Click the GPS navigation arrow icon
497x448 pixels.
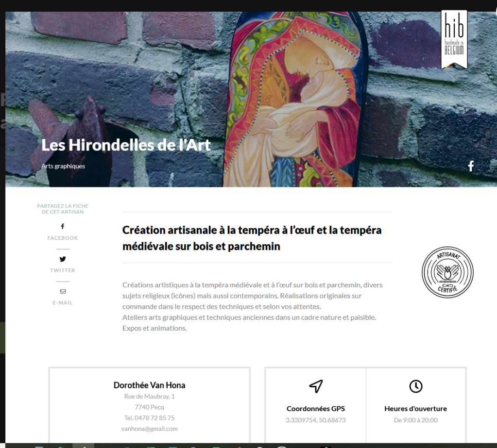pyautogui.click(x=316, y=386)
